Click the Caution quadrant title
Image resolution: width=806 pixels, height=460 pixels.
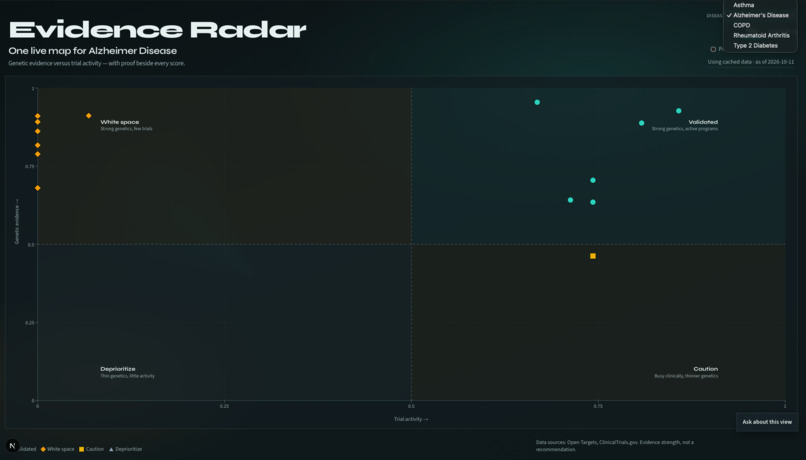point(705,369)
